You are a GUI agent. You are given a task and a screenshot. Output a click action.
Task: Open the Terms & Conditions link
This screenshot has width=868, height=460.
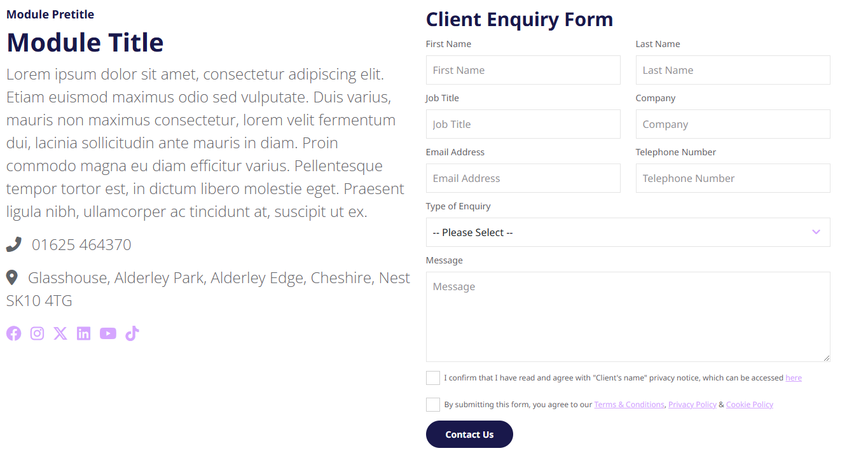(630, 405)
